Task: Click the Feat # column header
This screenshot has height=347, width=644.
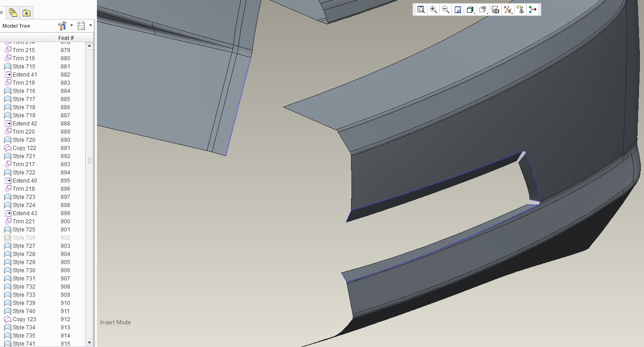Action: [x=66, y=38]
